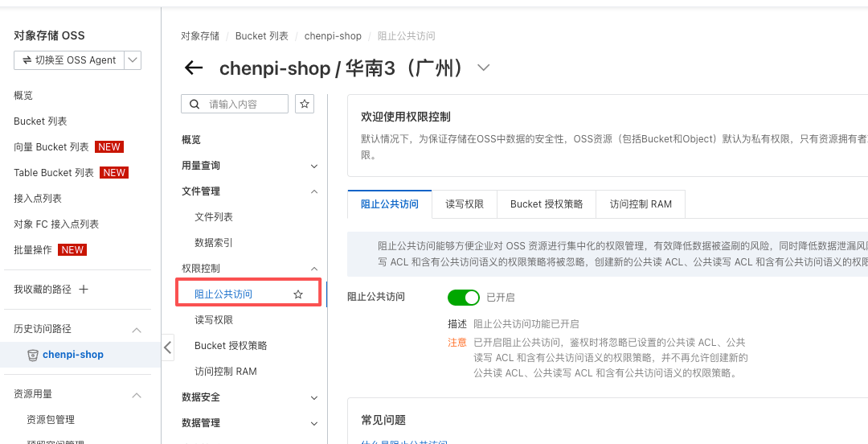
Task: Open 读写权限 in the bucket side menu
Action: click(x=214, y=320)
